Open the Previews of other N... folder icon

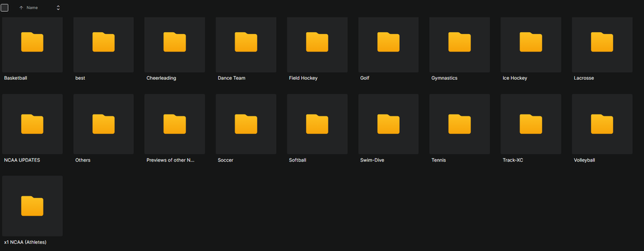click(175, 124)
